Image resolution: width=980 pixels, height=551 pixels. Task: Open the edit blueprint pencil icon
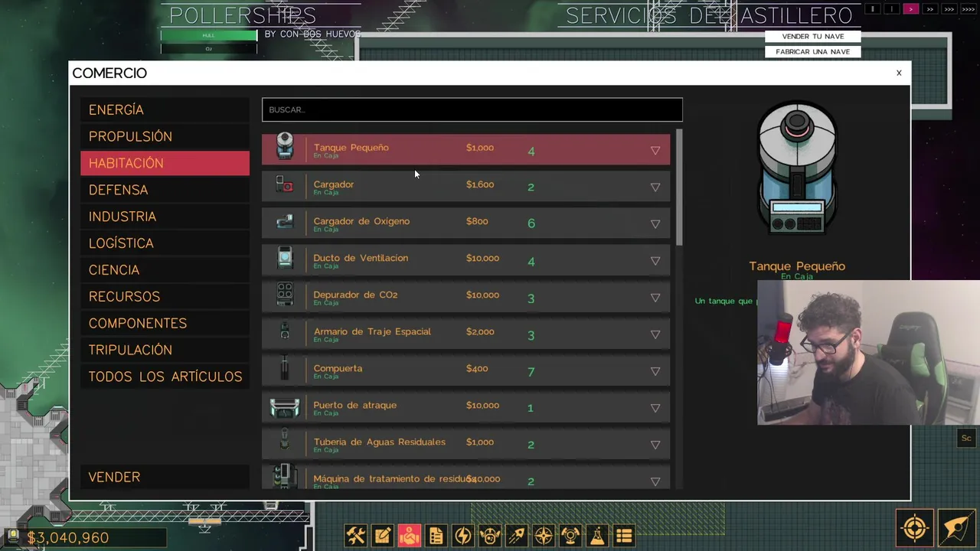click(383, 536)
